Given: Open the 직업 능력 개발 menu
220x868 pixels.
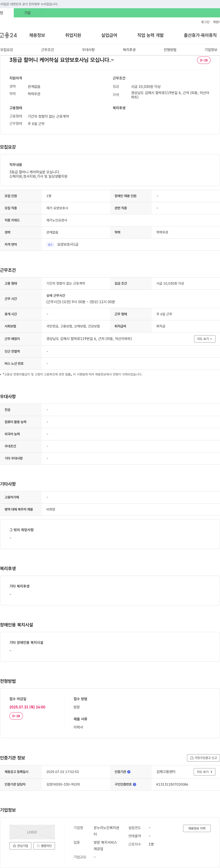Looking at the screenshot, I should pos(151,35).
